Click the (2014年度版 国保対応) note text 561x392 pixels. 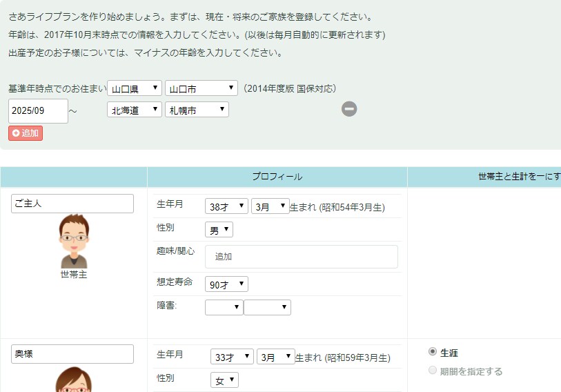[290, 88]
